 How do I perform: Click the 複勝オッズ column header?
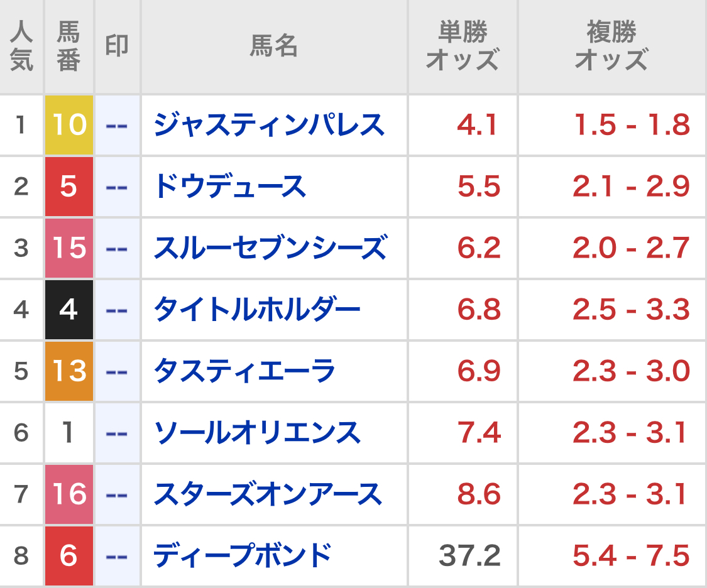point(611,46)
